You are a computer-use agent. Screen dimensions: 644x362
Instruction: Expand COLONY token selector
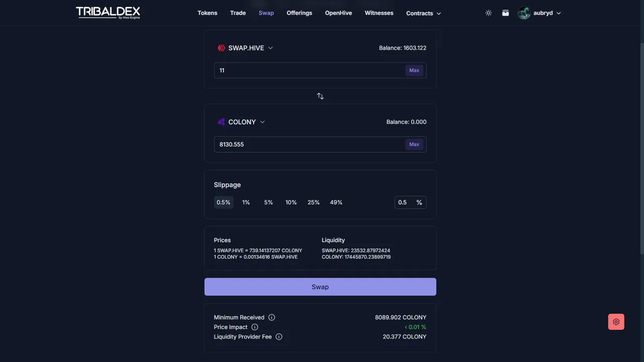pyautogui.click(x=241, y=122)
